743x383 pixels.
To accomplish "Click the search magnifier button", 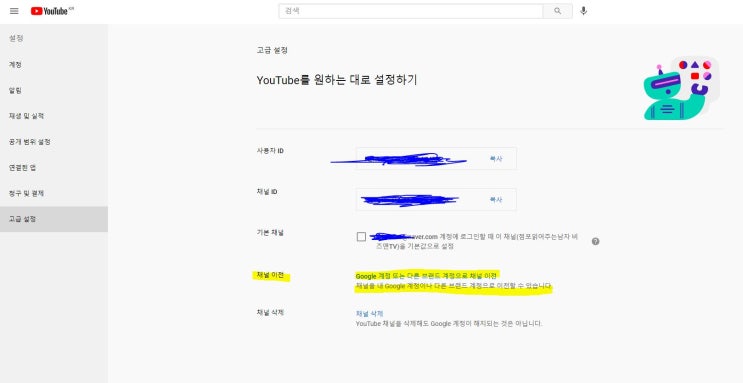I will click(x=558, y=11).
